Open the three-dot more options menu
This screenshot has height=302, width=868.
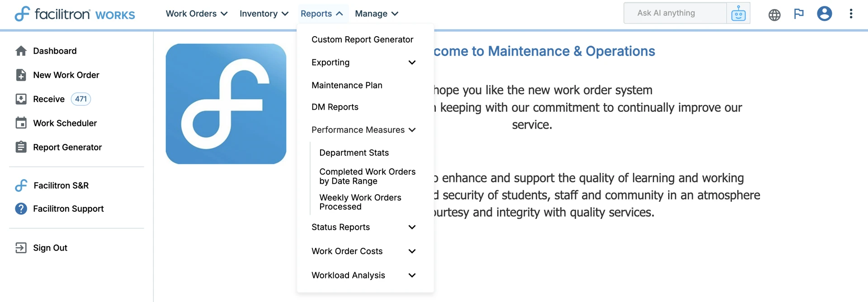[851, 14]
